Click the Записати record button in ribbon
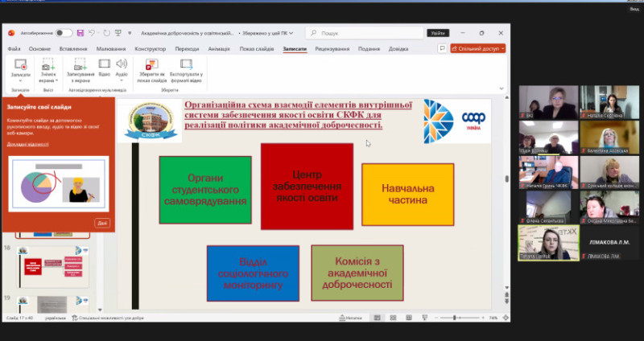 click(21, 66)
